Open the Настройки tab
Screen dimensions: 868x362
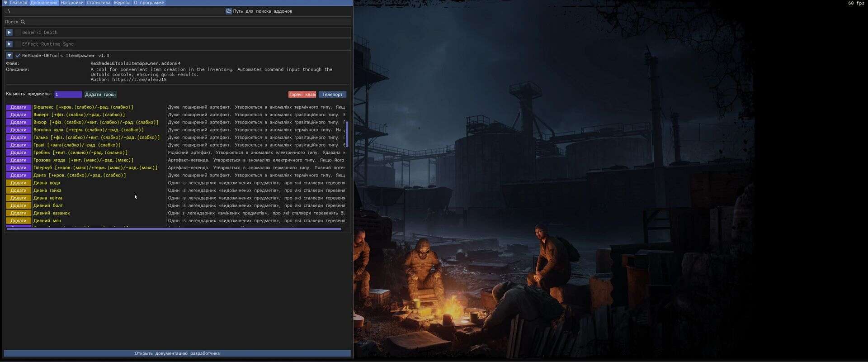tap(72, 3)
